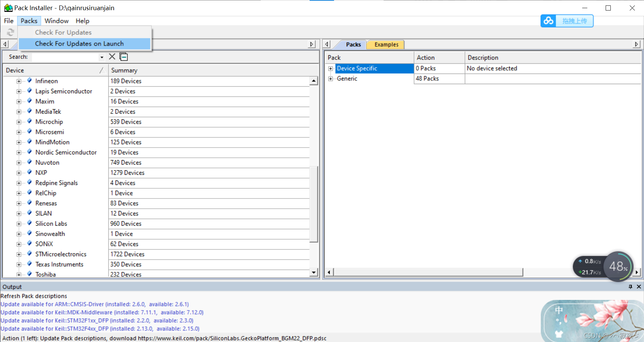Click the ARM::CMSIS-Driver update line
This screenshot has height=342, width=644.
point(95,304)
